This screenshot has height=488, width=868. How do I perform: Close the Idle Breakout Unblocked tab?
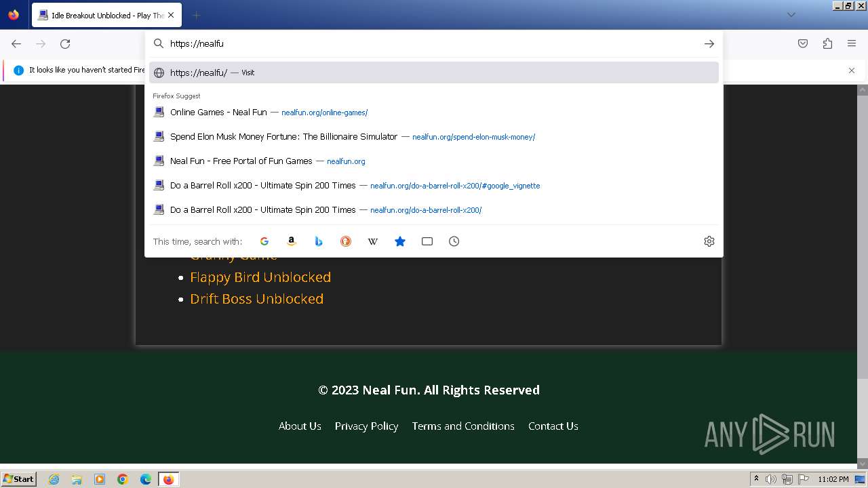click(x=171, y=15)
